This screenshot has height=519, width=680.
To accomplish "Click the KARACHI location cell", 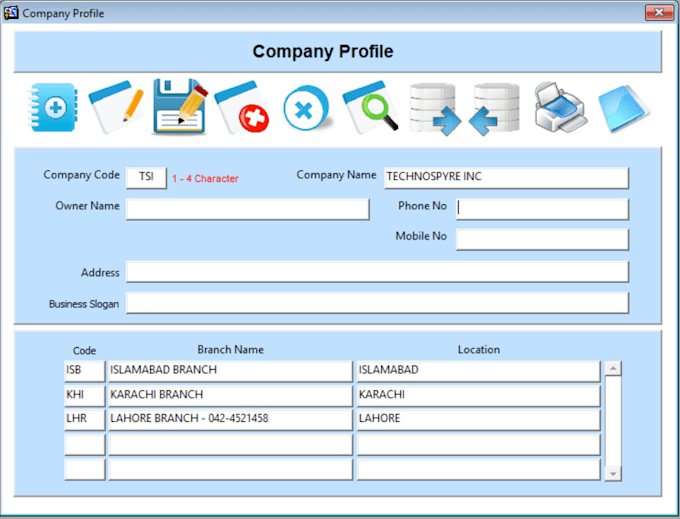I will [479, 395].
